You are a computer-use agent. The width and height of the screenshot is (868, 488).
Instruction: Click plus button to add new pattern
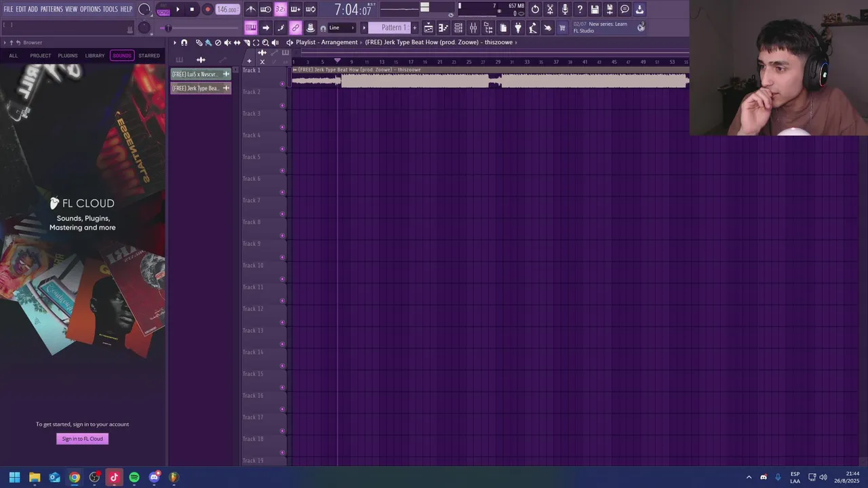(x=414, y=28)
